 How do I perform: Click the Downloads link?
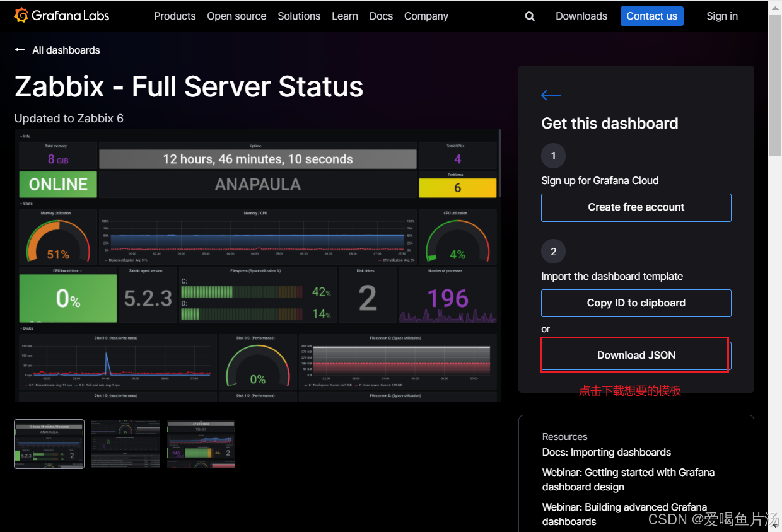pos(581,16)
